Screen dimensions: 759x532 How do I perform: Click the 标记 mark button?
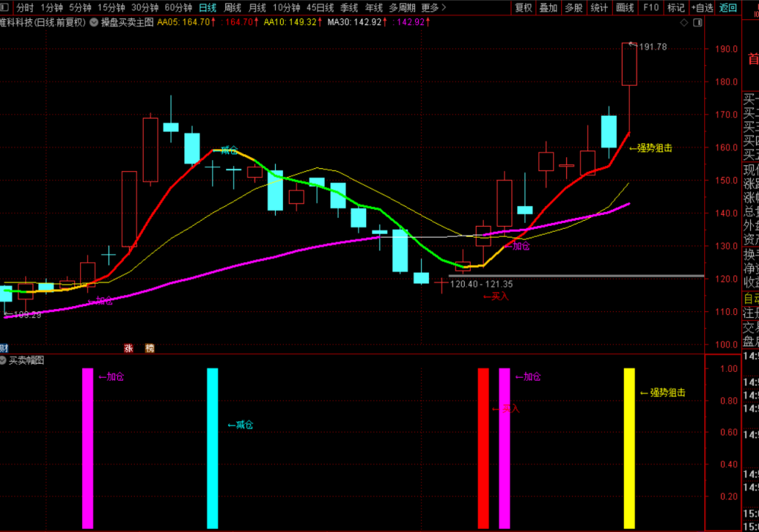[x=676, y=7]
